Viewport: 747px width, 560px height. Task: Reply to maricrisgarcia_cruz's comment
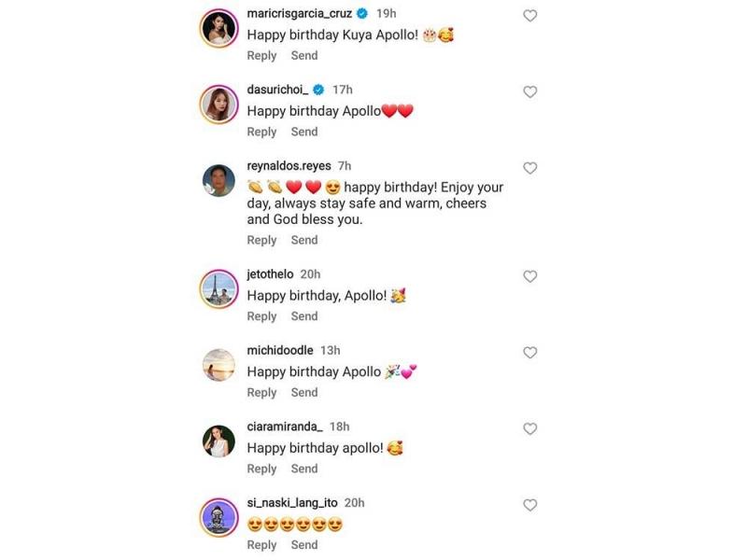coord(261,56)
